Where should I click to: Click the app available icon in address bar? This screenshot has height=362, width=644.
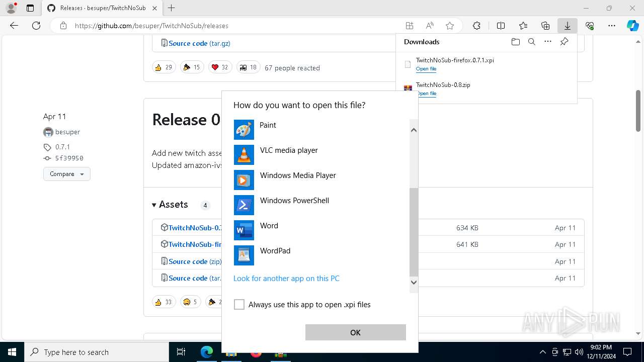pos(410,26)
